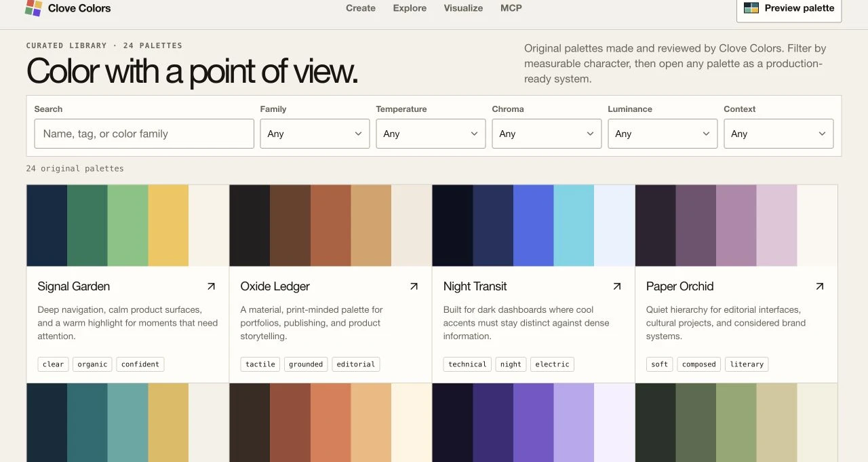Screen dimensions: 868x462
Task: Click the '24 original palettes' count text
Action: 75,168
